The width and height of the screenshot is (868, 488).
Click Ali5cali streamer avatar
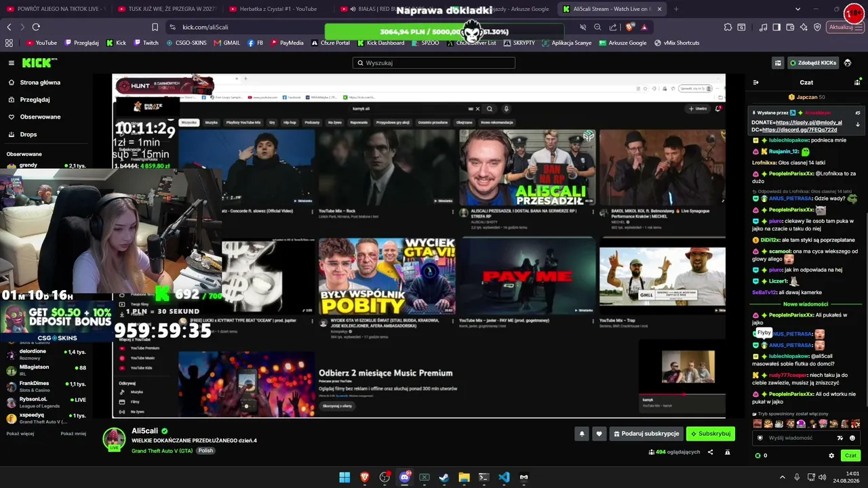114,439
